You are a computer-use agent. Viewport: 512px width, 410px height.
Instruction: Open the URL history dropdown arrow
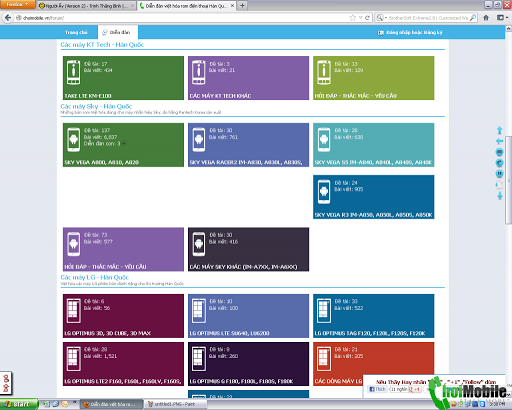(361, 18)
